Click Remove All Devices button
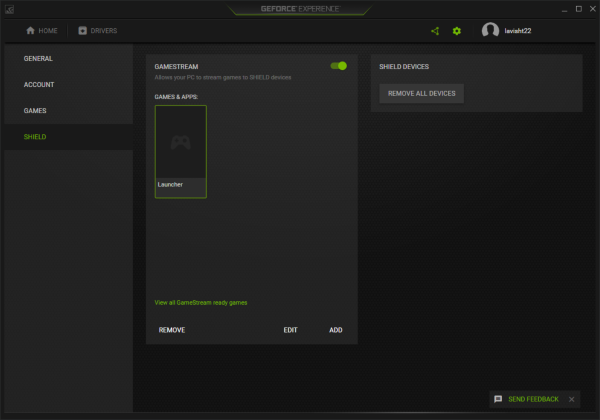Screen dimensions: 600x420 point(421,93)
